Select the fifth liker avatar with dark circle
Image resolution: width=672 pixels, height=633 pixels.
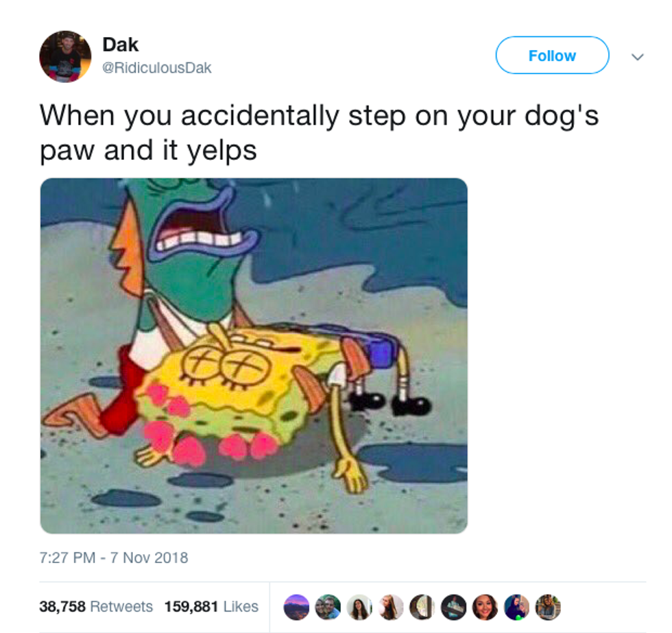pos(422,608)
